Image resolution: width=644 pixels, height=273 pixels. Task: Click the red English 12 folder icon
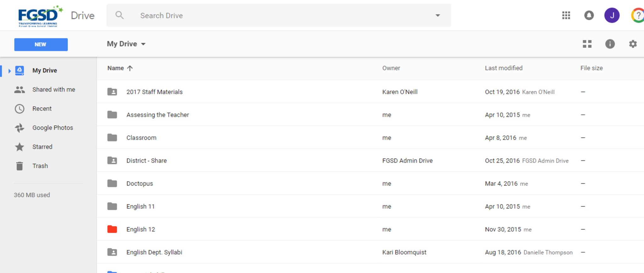point(112,229)
